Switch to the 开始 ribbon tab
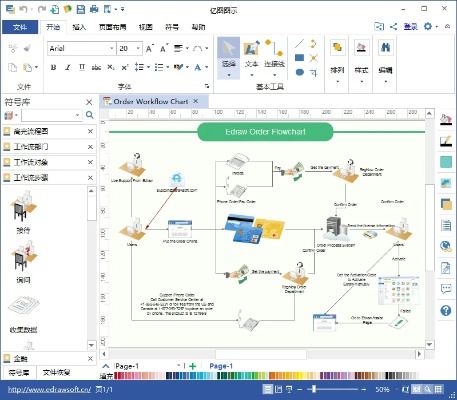 pyautogui.click(x=53, y=27)
